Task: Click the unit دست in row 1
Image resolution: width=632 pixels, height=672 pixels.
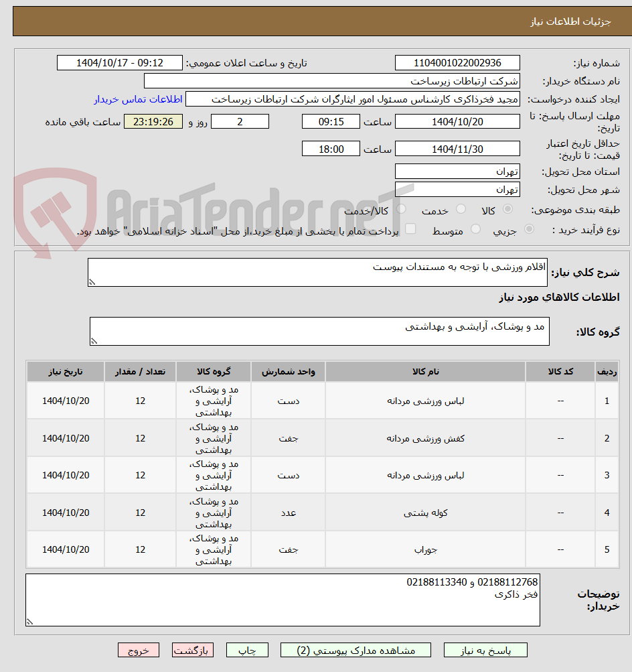Action: point(288,401)
